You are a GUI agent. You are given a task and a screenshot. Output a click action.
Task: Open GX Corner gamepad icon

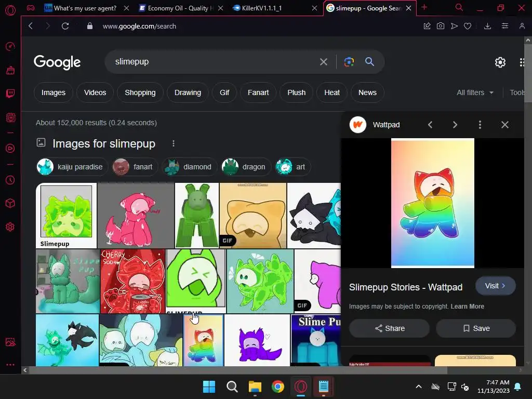(x=31, y=8)
